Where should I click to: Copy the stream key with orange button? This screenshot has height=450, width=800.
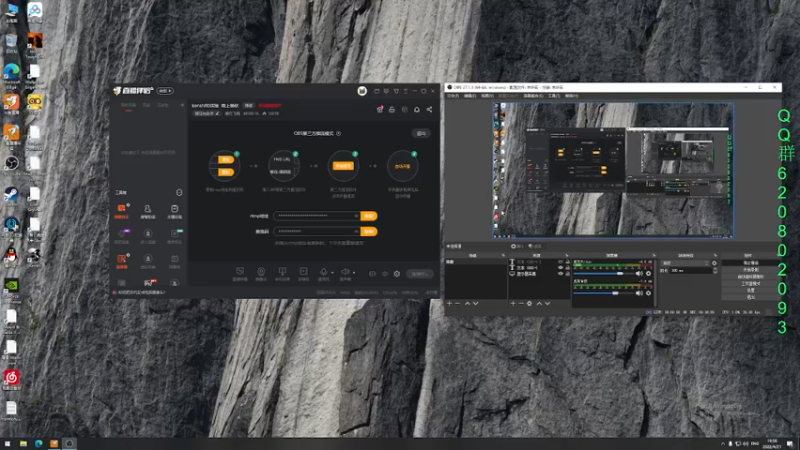tap(369, 231)
